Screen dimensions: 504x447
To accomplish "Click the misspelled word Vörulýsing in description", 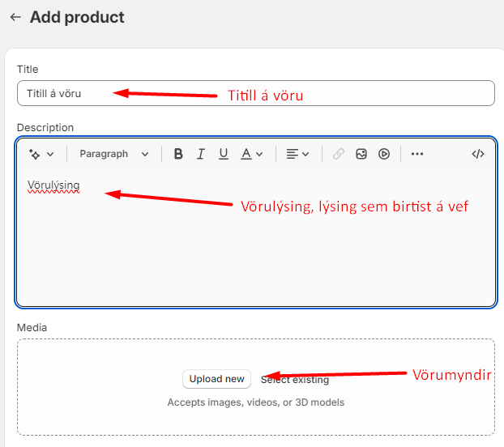I will pos(53,185).
